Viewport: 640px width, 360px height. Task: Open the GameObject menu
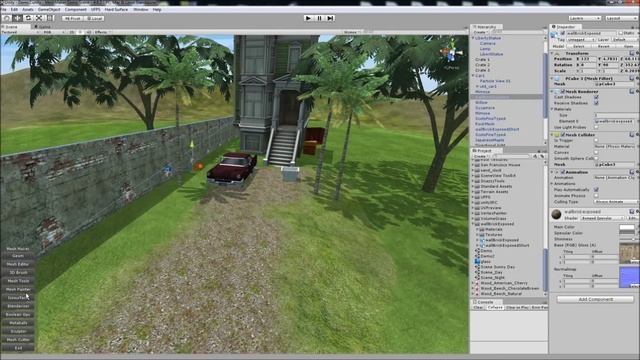[49, 9]
